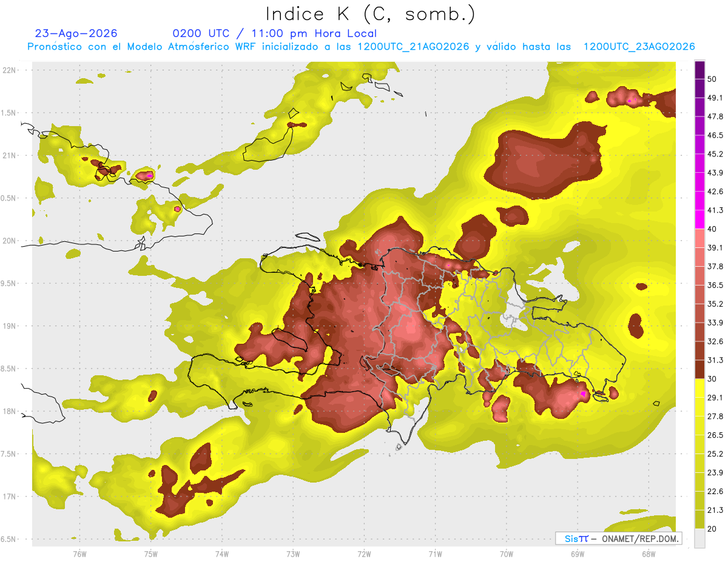Click the colorbar value "22.6"
The image size is (728, 562).
click(x=716, y=492)
